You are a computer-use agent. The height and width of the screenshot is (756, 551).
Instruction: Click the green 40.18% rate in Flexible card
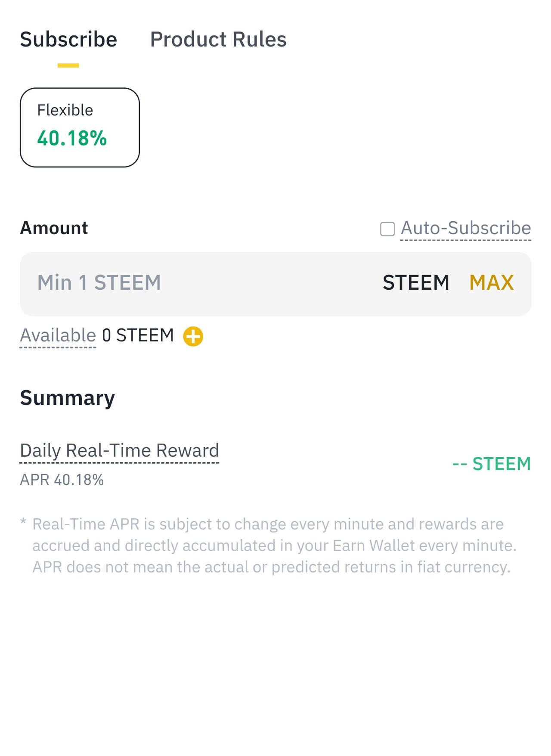(72, 139)
